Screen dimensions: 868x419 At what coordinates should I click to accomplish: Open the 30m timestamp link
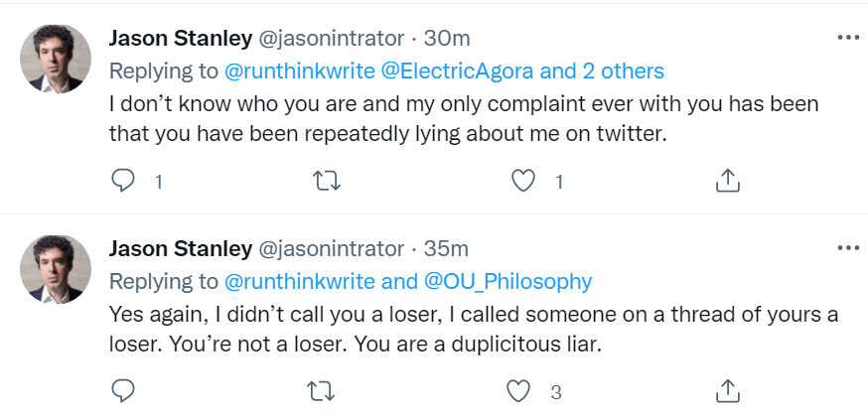pos(447,39)
